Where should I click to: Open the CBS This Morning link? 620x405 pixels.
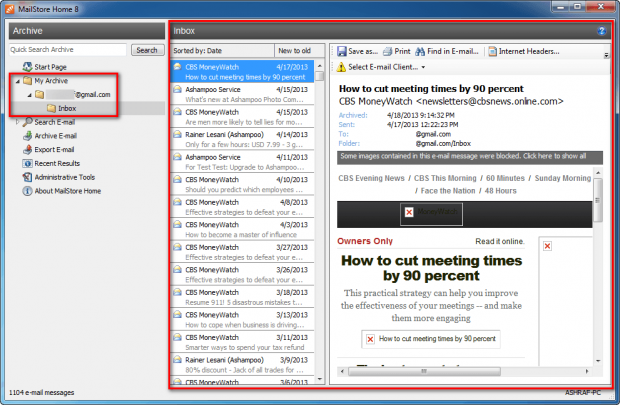coord(445,178)
